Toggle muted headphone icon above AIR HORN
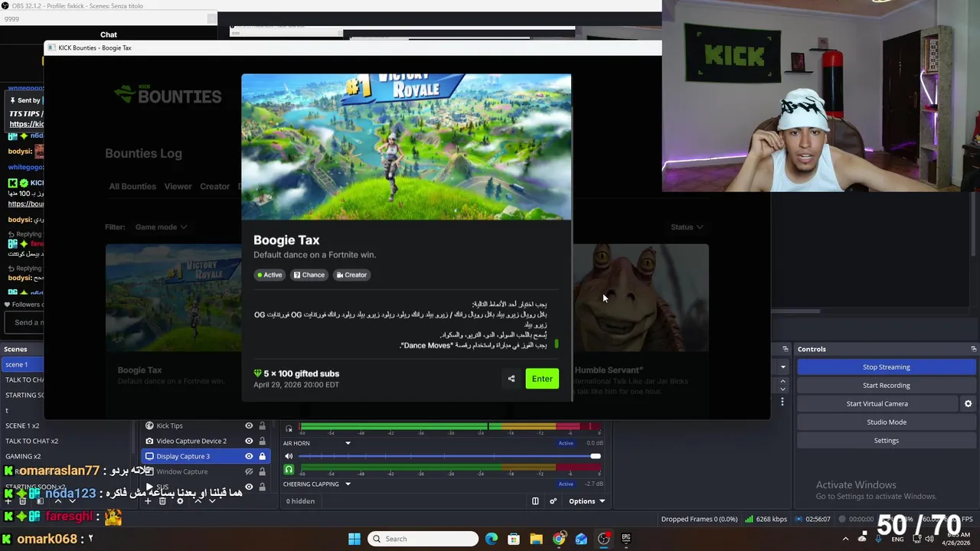The width and height of the screenshot is (980, 551). [289, 429]
